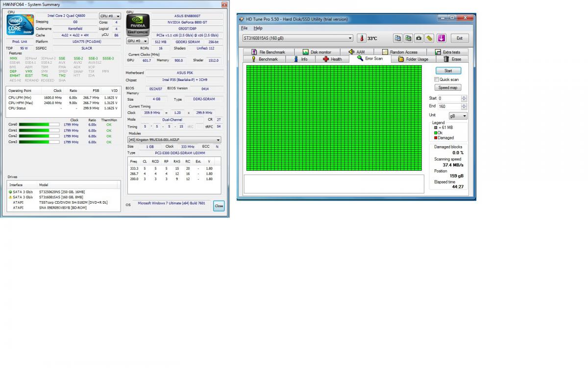Click the Core3 load bar
Image resolution: width=588 pixels, height=368 pixels.
39,142
